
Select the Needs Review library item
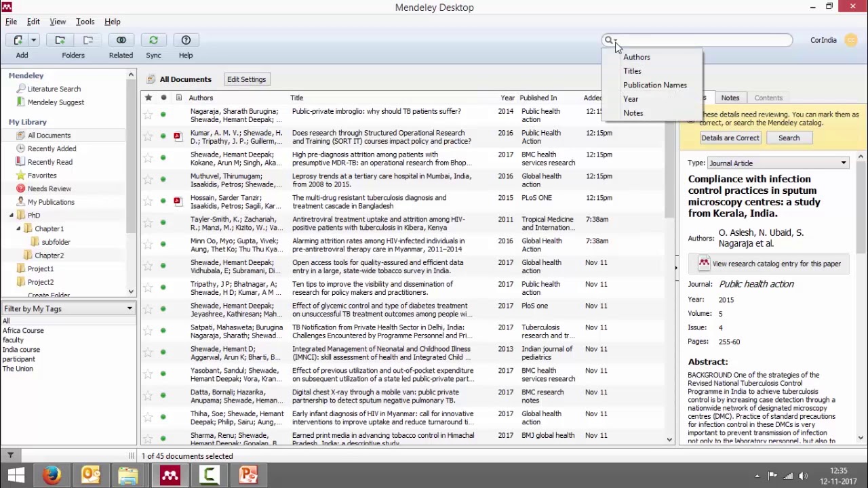tap(50, 188)
